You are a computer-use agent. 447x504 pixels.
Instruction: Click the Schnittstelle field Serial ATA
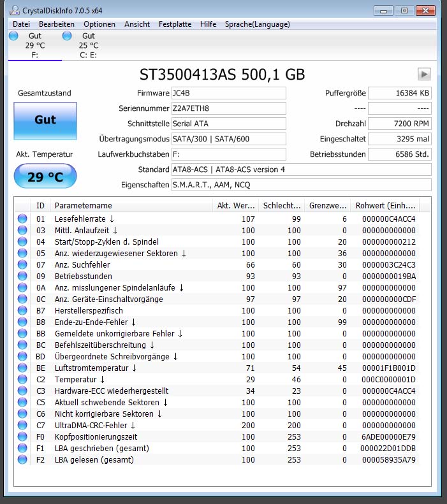(229, 124)
